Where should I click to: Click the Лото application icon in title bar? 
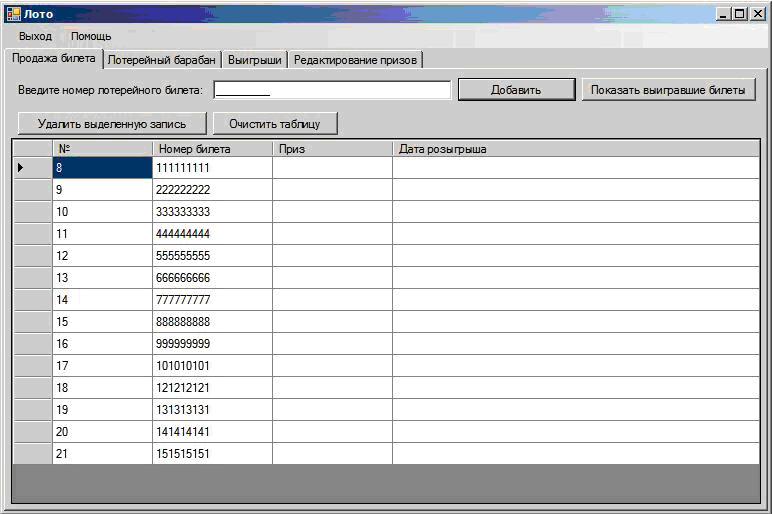(13, 14)
